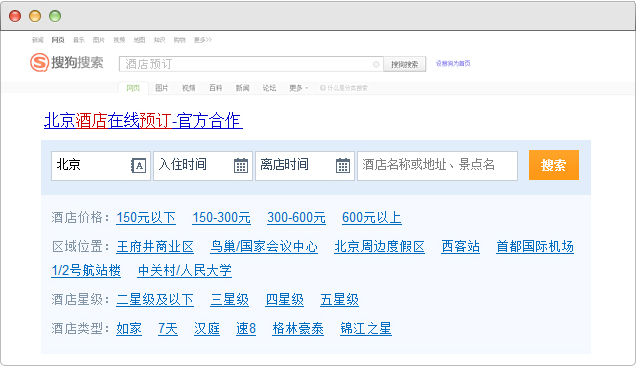636x367 pixels.
Task: Switch to the 图片 results tab
Action: [161, 88]
